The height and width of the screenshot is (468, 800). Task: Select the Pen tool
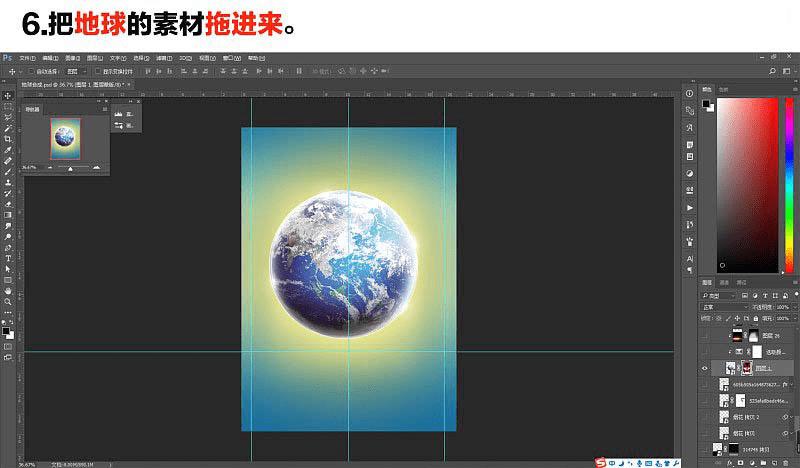[x=8, y=248]
